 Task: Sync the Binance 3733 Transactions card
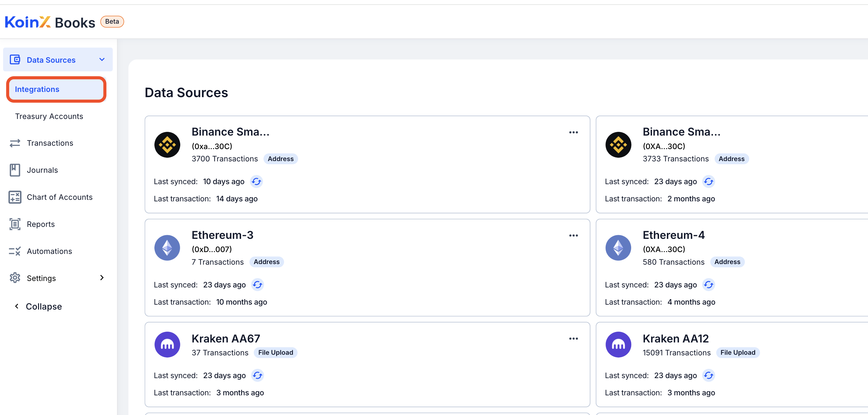(708, 182)
